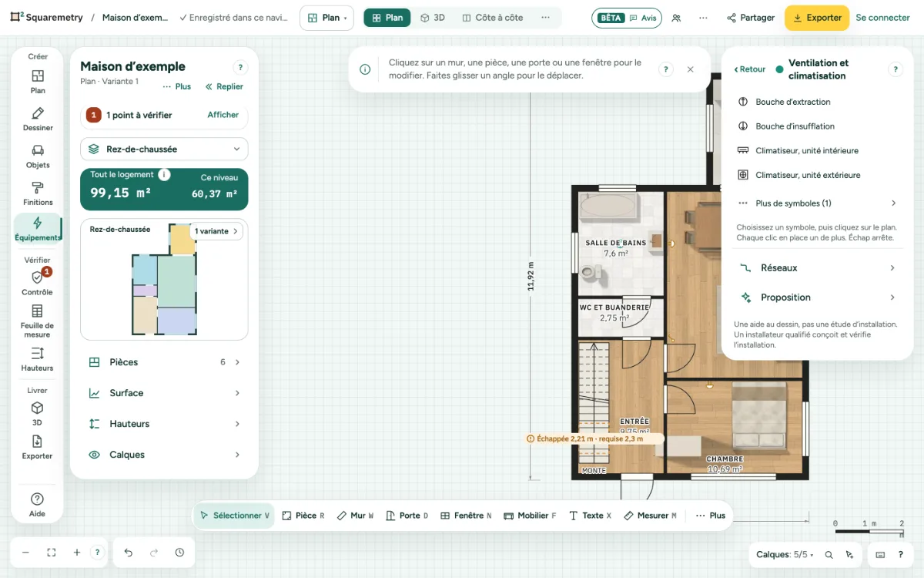The image size is (924, 578).
Task: Select the Mesurer tool in bottom toolbar
Action: [650, 516]
